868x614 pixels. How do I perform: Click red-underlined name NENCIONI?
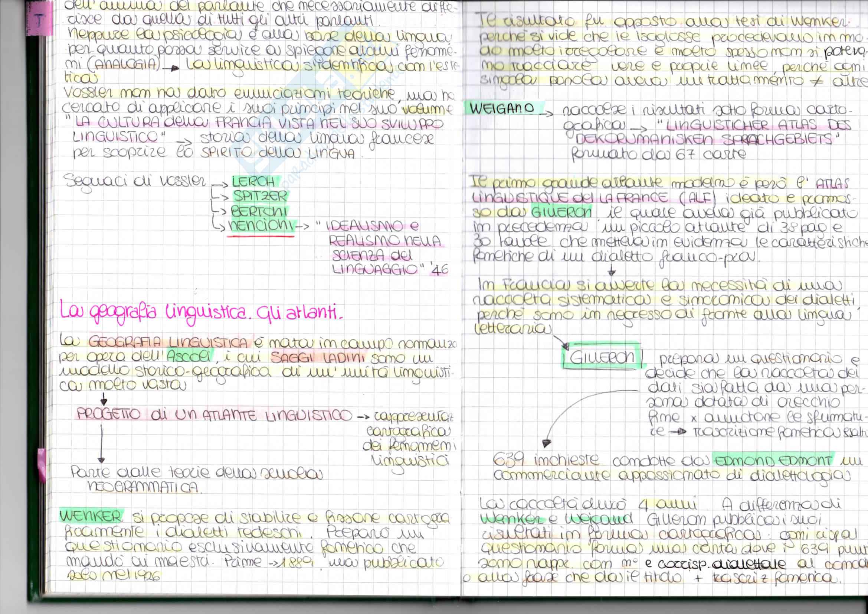261,226
